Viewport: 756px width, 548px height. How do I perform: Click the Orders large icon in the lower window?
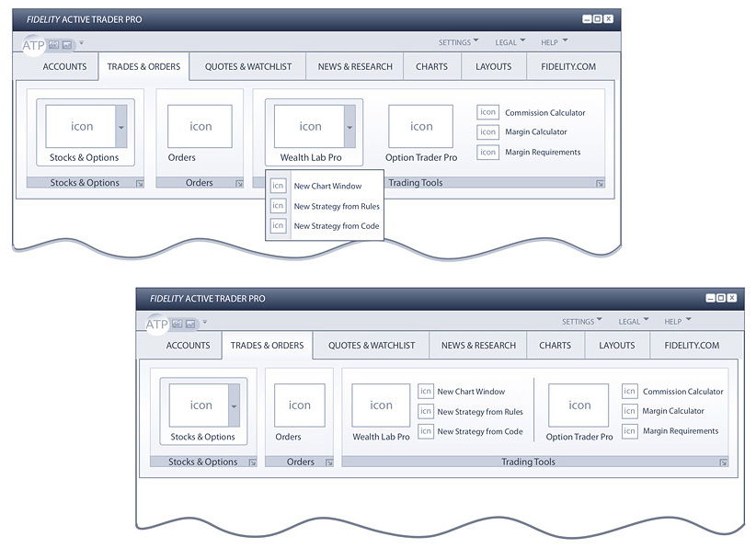300,405
